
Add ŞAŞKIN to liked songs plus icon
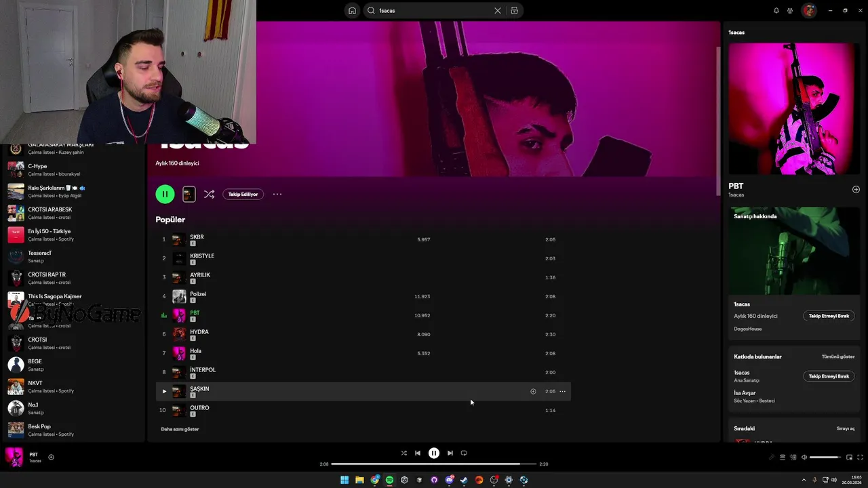click(533, 391)
